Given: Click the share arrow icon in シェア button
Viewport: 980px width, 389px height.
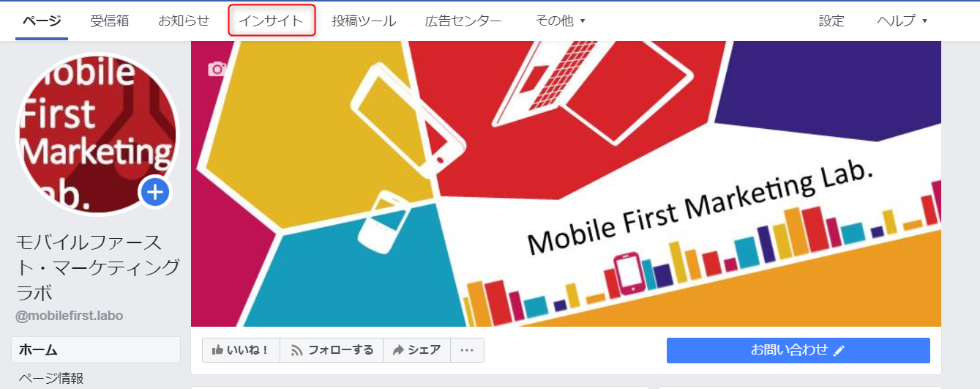Looking at the screenshot, I should [398, 350].
